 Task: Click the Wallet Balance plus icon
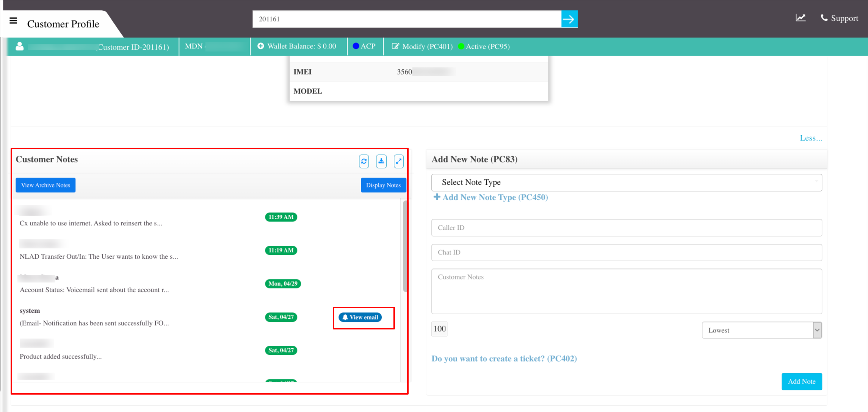tap(260, 46)
